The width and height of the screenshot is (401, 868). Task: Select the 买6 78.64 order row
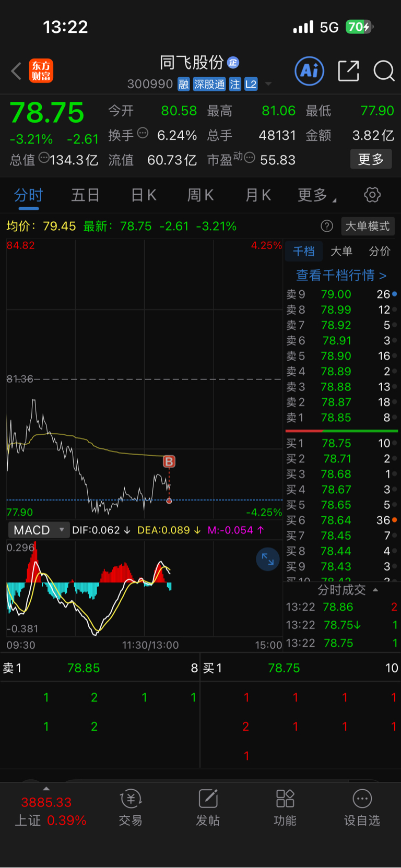341,520
